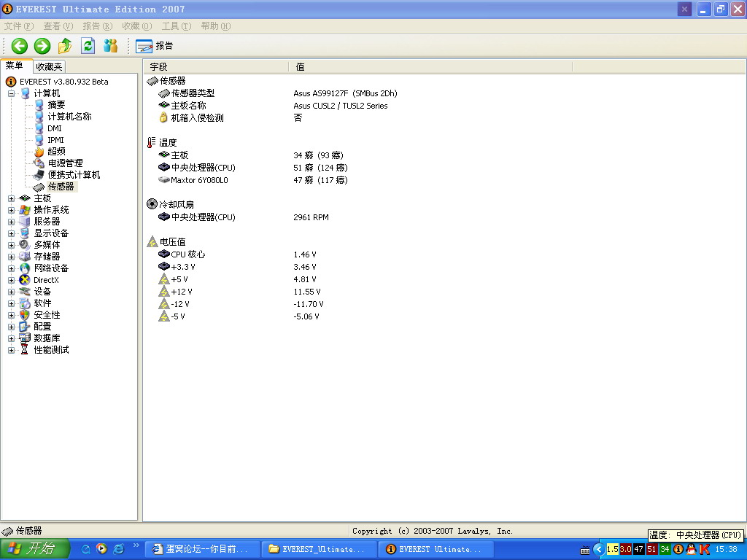
Task: Expand the 操作系统 tree node
Action: point(11,210)
